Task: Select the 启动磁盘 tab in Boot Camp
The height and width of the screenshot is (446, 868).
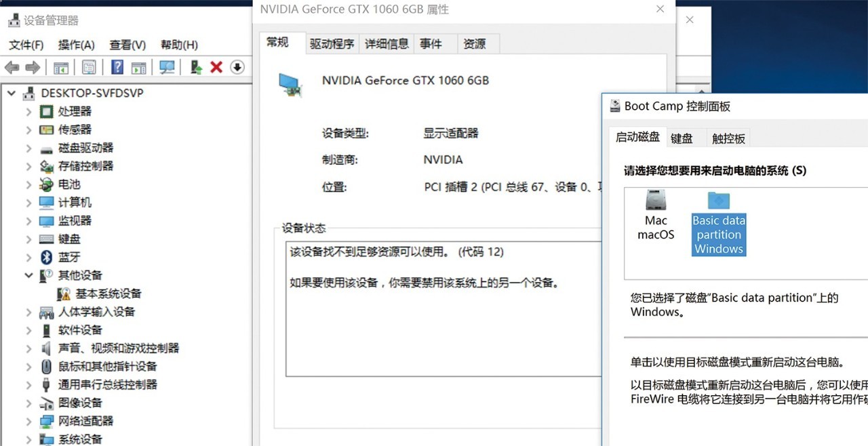Action: coord(637,136)
